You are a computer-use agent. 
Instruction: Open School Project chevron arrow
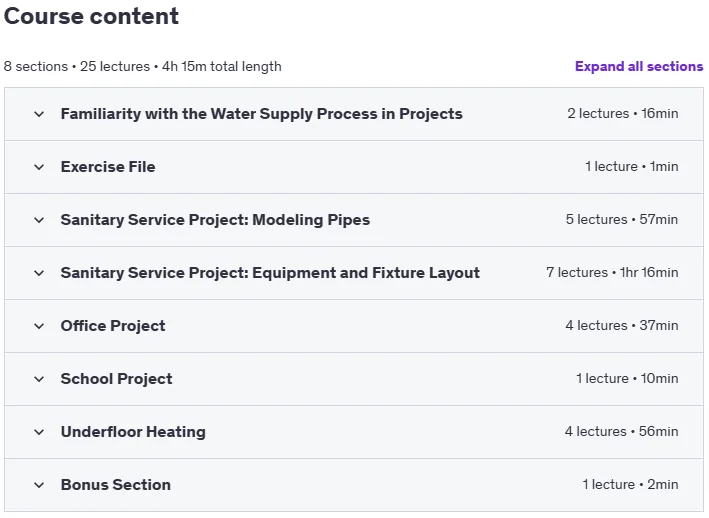pos(39,379)
